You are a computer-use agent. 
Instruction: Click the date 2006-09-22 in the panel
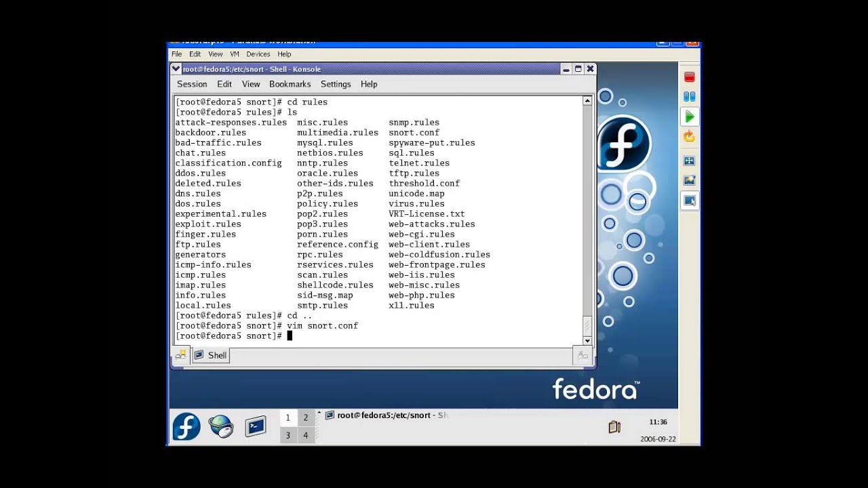tap(658, 439)
